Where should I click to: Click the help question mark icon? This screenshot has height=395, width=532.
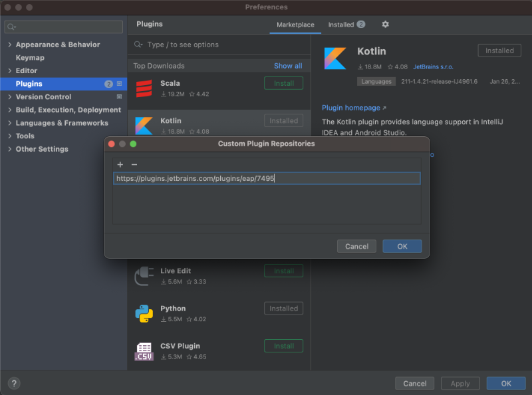coord(14,384)
